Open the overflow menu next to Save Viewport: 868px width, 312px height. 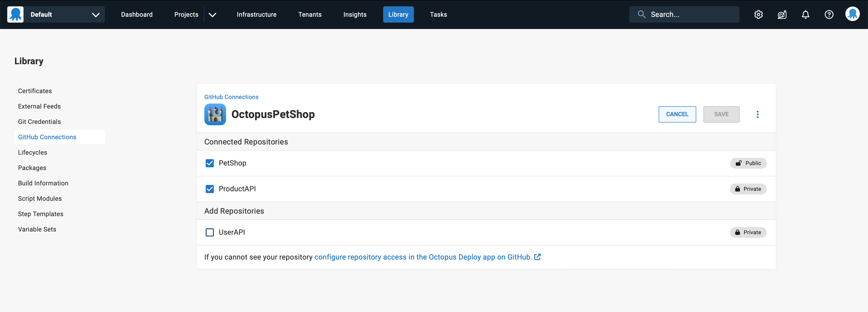click(757, 114)
